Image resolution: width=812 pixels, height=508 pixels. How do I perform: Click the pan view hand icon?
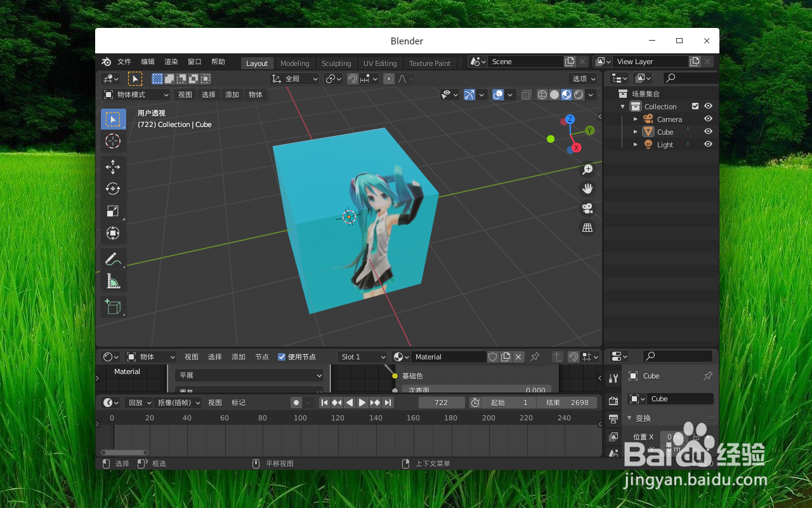587,189
